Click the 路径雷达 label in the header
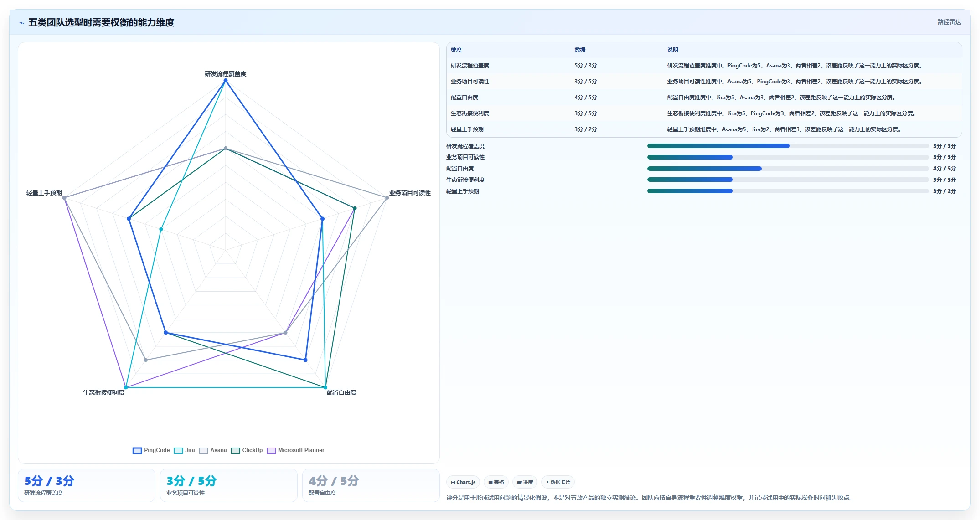The width and height of the screenshot is (980, 520). click(949, 22)
